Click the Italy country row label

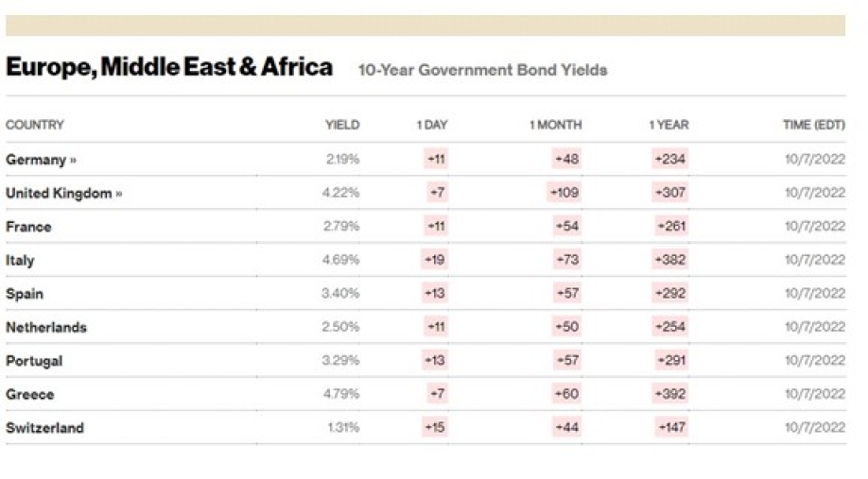20,260
